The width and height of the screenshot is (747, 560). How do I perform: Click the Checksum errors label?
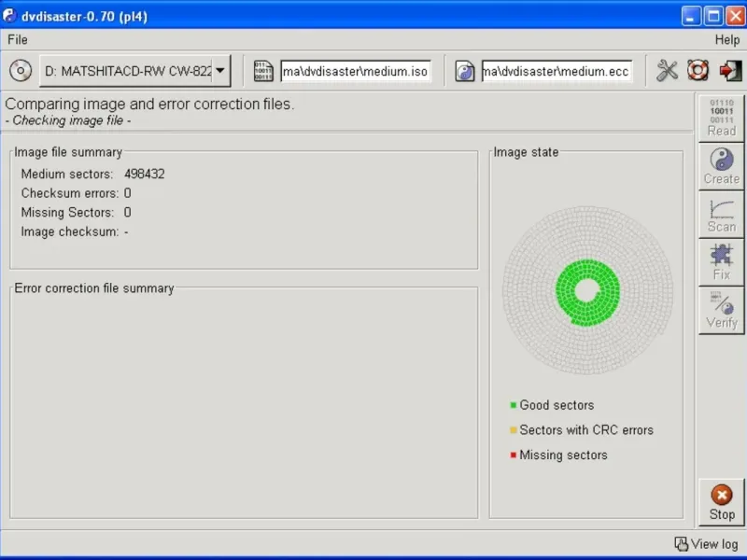tap(69, 193)
